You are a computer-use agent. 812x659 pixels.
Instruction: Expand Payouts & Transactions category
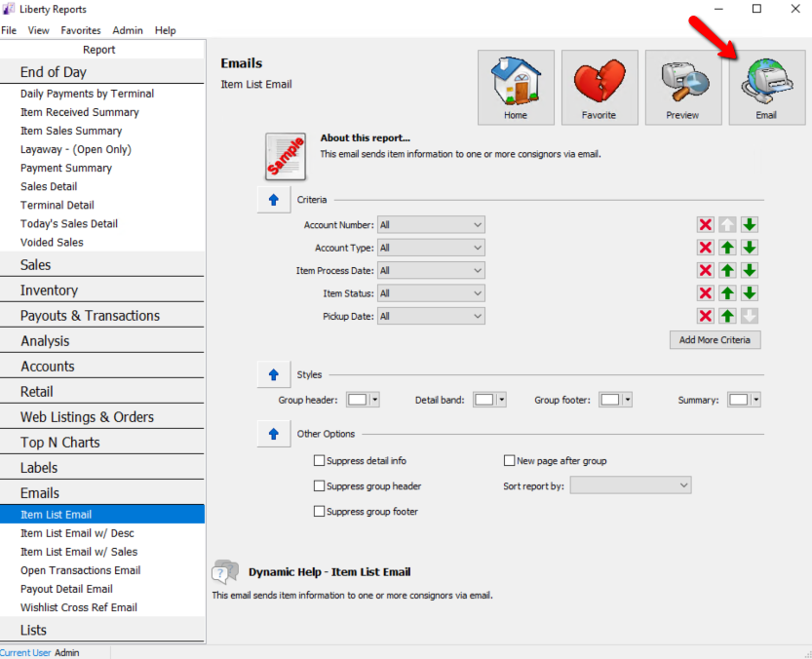pyautogui.click(x=102, y=316)
